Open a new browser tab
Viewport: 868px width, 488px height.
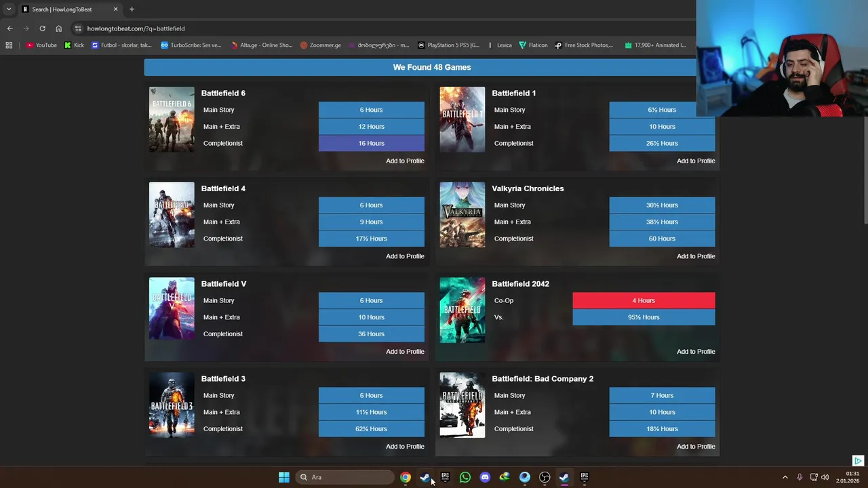click(132, 9)
